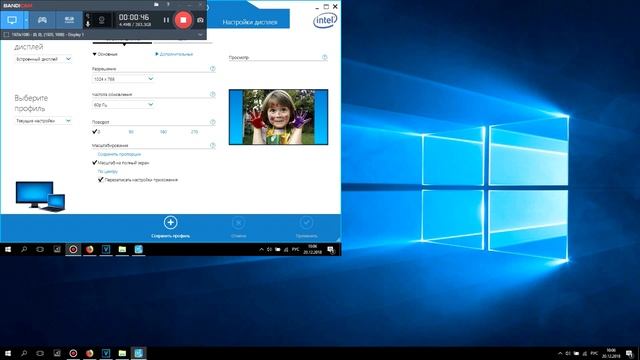Open notification center in bottom full-width taskbar
Screen dimensions: 640x360
tap(630, 353)
